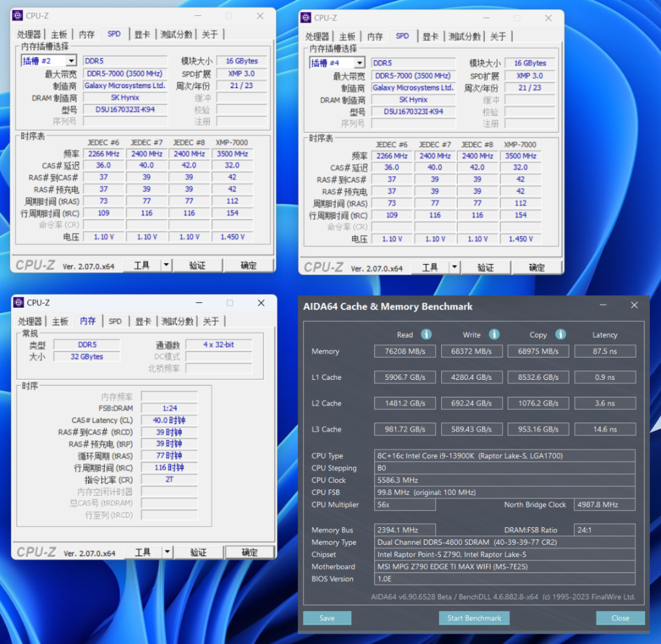Click 确定 button in slot #2 window
This screenshot has height=644, width=661.
point(248,265)
